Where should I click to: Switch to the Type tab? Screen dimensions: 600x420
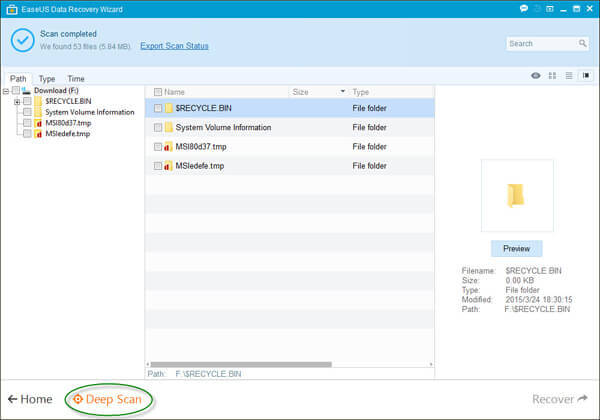click(x=47, y=78)
